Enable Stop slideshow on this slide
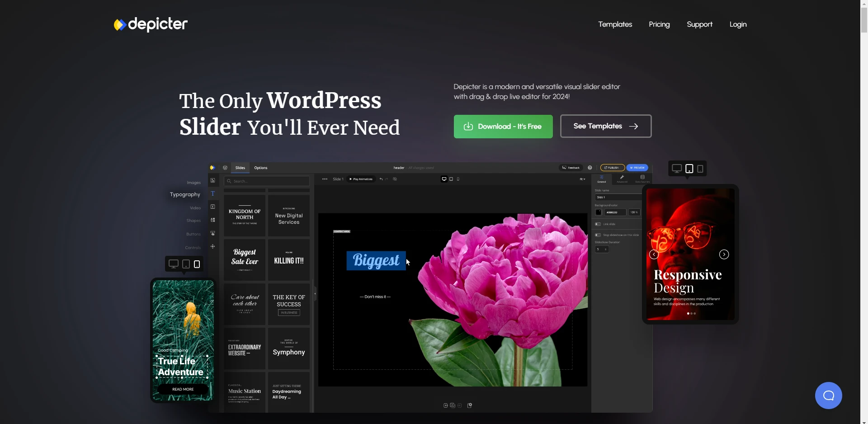The image size is (868, 424). click(598, 235)
